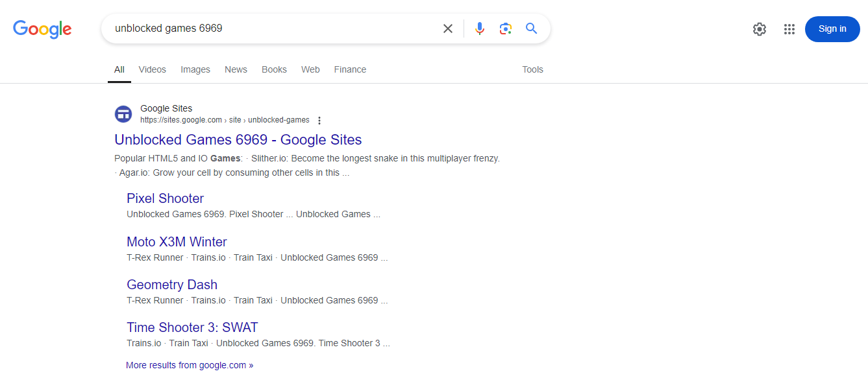This screenshot has height=378, width=868.
Task: Click the sites.google.com breadcrumb URL
Action: (225, 120)
